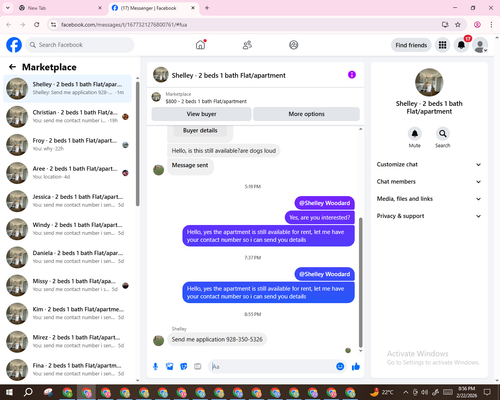Open the Chrome profile icon
Screen dimensions: 500x400
coord(477,25)
